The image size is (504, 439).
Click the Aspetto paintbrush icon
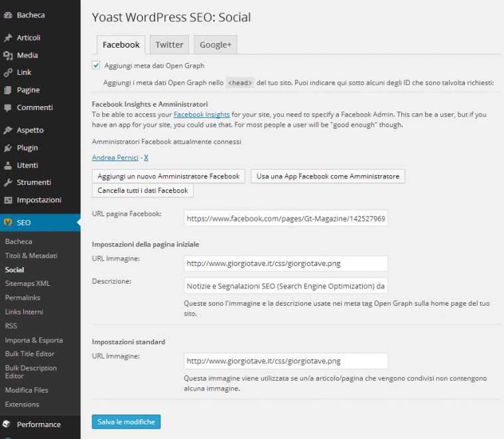(x=8, y=130)
